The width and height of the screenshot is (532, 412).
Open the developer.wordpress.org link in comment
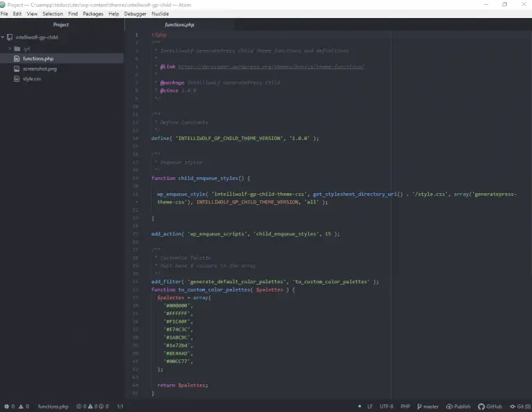[x=271, y=66]
